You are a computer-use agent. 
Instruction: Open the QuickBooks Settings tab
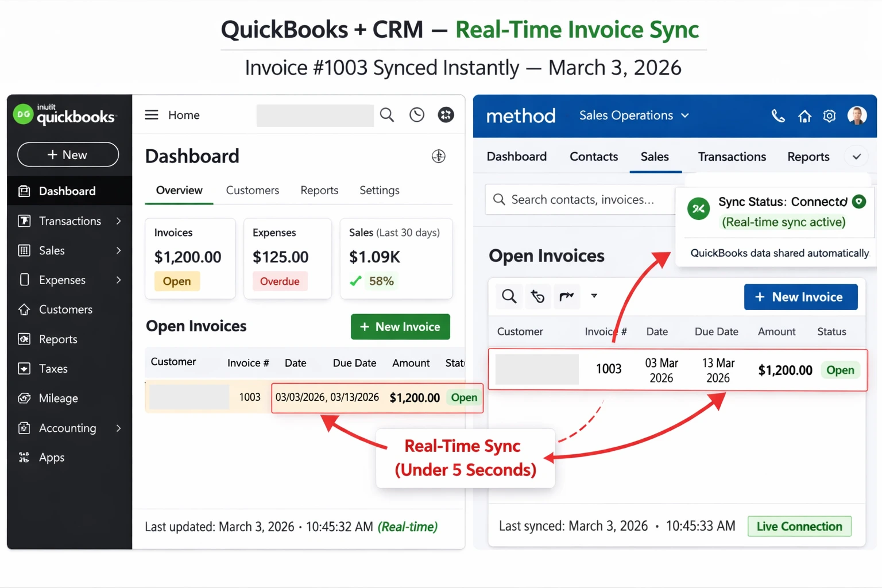pos(380,191)
